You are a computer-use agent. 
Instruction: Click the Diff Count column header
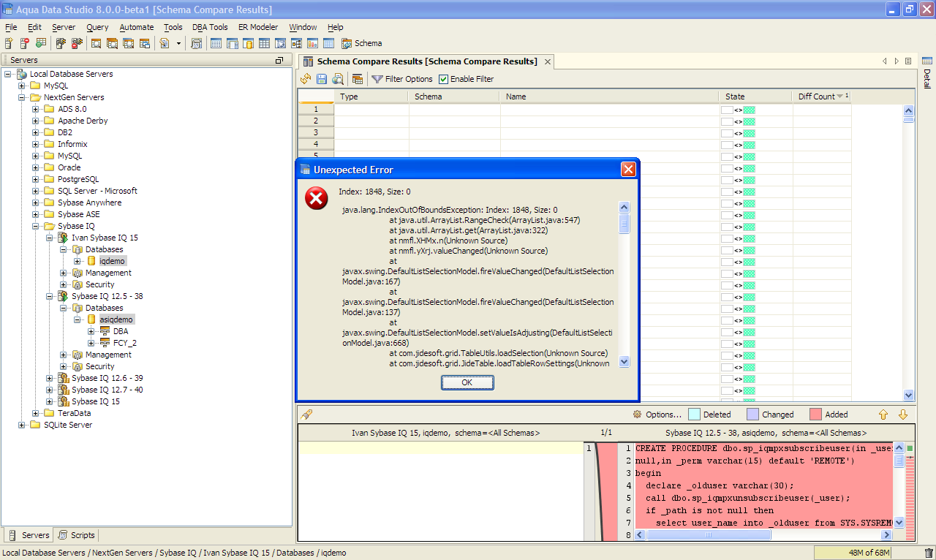821,97
